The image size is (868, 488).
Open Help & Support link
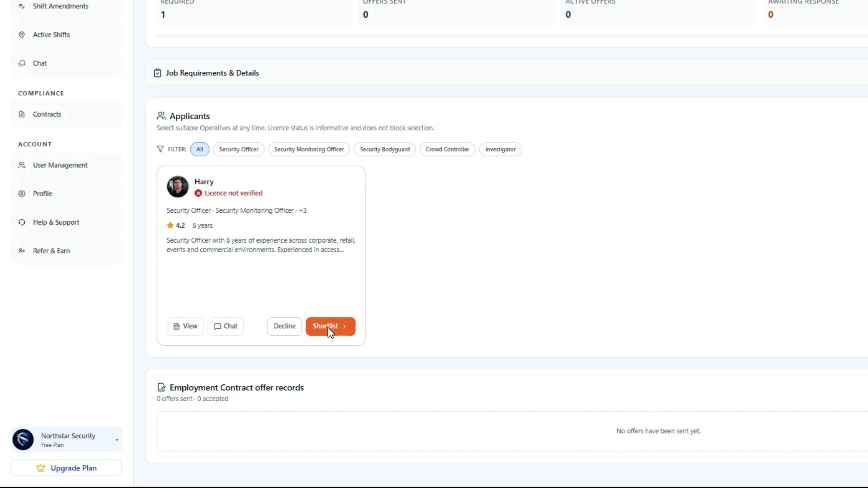[66, 222]
